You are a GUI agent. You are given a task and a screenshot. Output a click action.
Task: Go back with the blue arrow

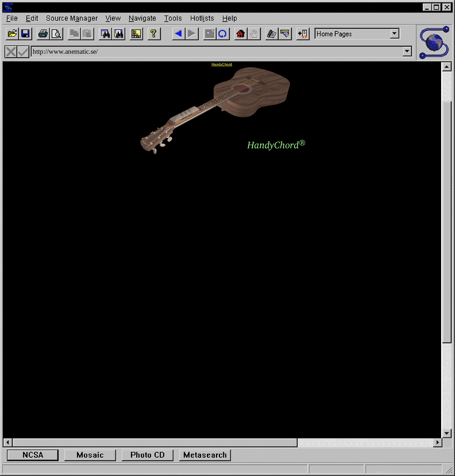coord(178,34)
